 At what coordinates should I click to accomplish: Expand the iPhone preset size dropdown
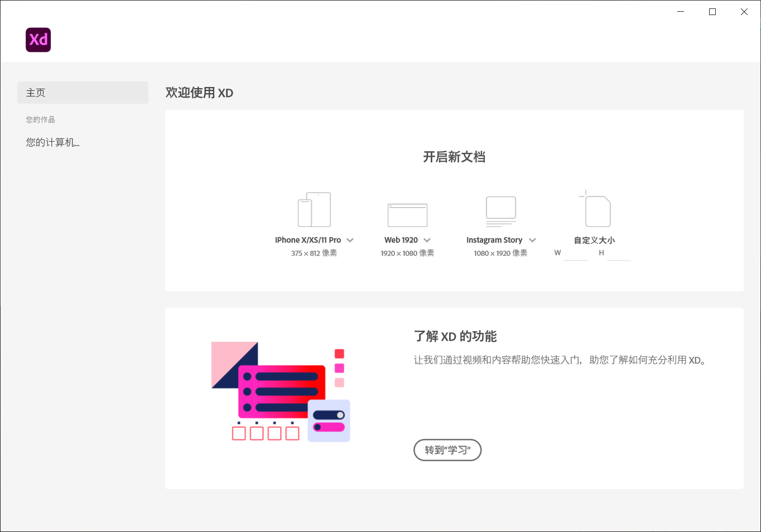pyautogui.click(x=350, y=240)
